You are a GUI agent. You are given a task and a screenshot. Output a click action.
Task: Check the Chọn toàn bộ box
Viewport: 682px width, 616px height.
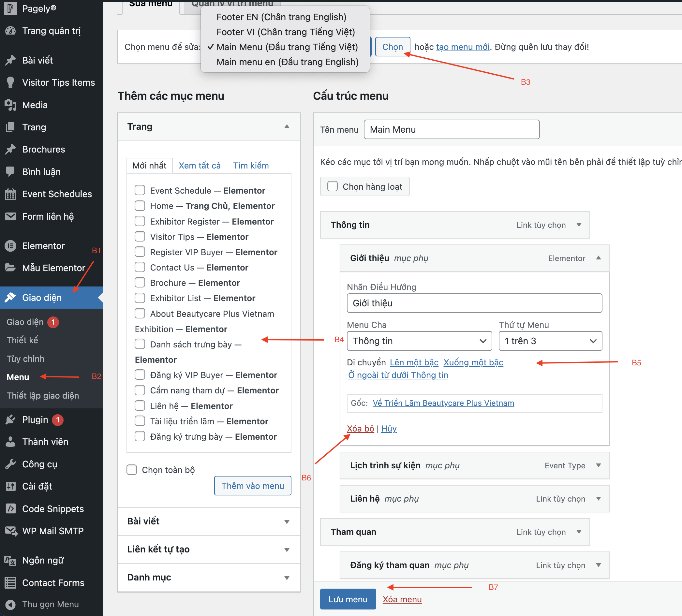[x=132, y=470]
